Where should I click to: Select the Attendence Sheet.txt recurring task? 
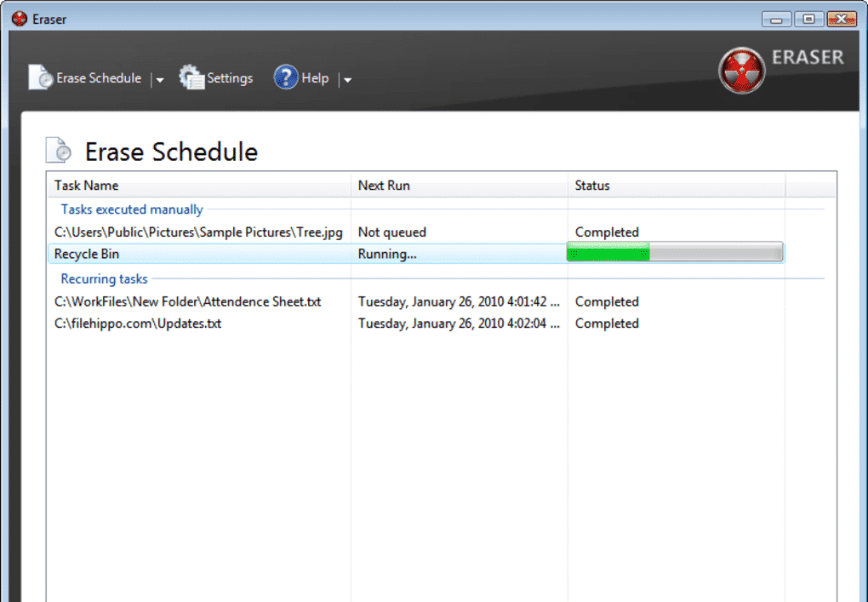click(187, 301)
